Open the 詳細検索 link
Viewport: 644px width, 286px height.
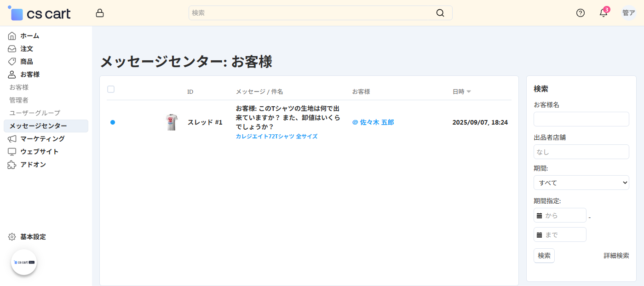[616, 256]
